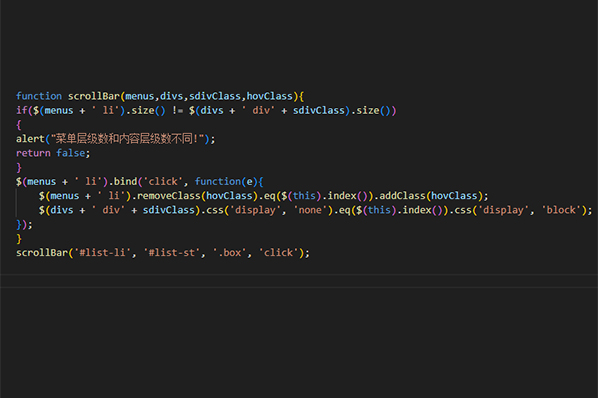Image resolution: width=598 pixels, height=398 pixels.
Task: Click the 'function' keyword on first line
Action: (x=39, y=96)
